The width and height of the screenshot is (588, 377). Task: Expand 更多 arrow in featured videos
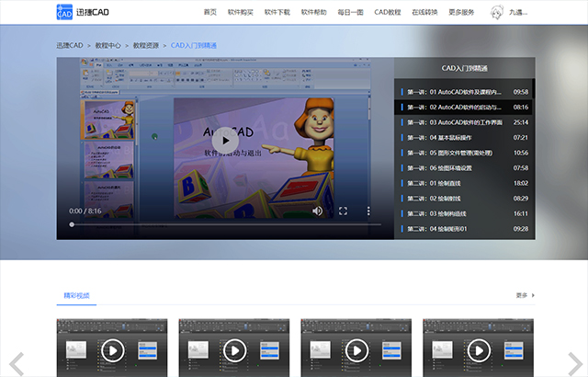coord(533,295)
